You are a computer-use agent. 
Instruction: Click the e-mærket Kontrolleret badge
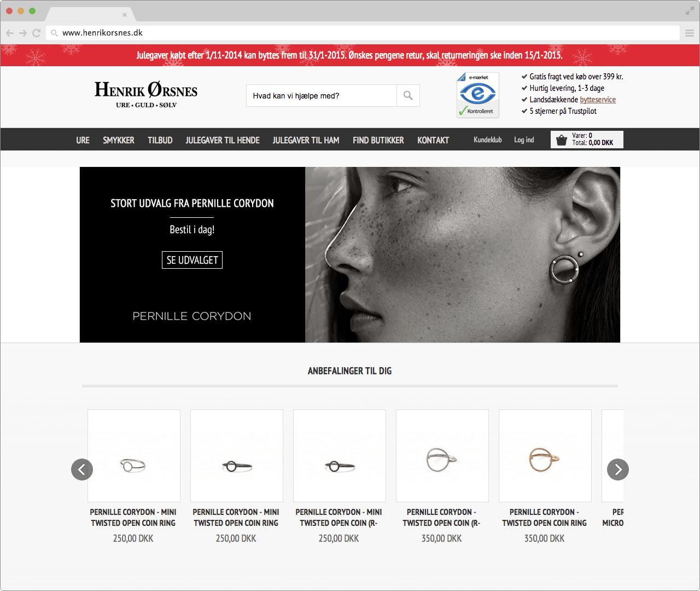point(478,95)
